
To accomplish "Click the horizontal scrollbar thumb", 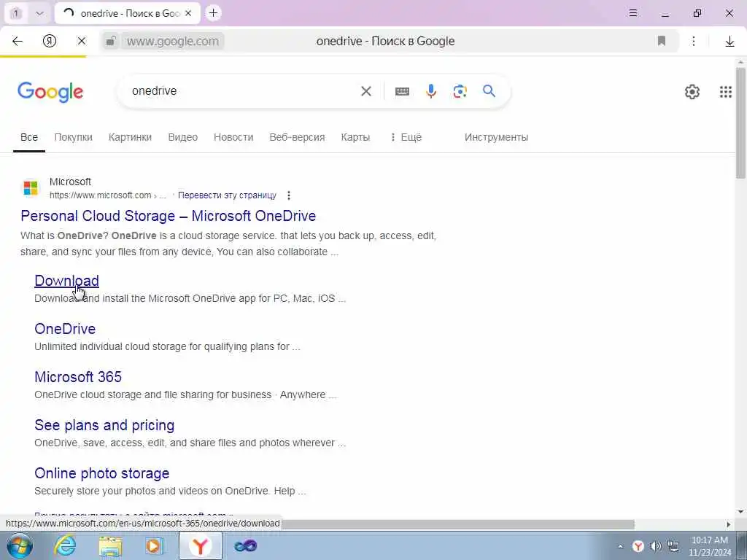I will 457,524.
